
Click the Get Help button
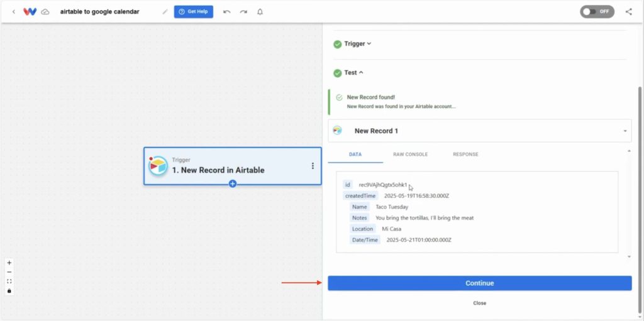click(194, 11)
